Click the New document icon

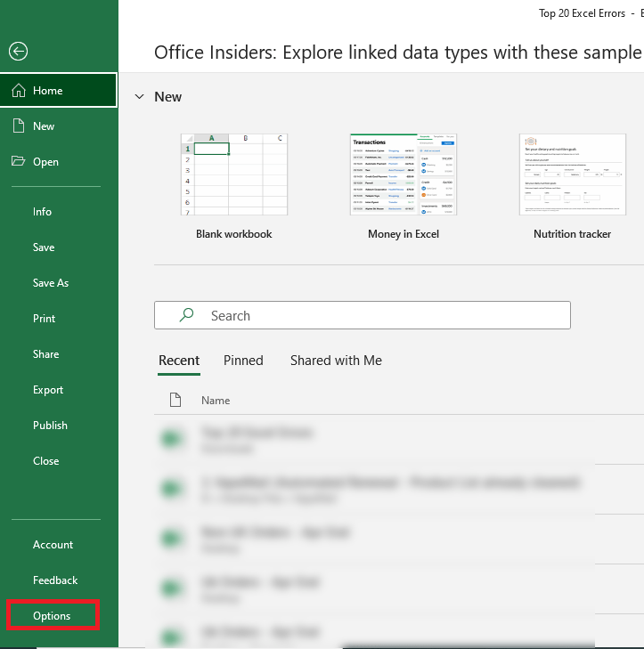[x=18, y=126]
